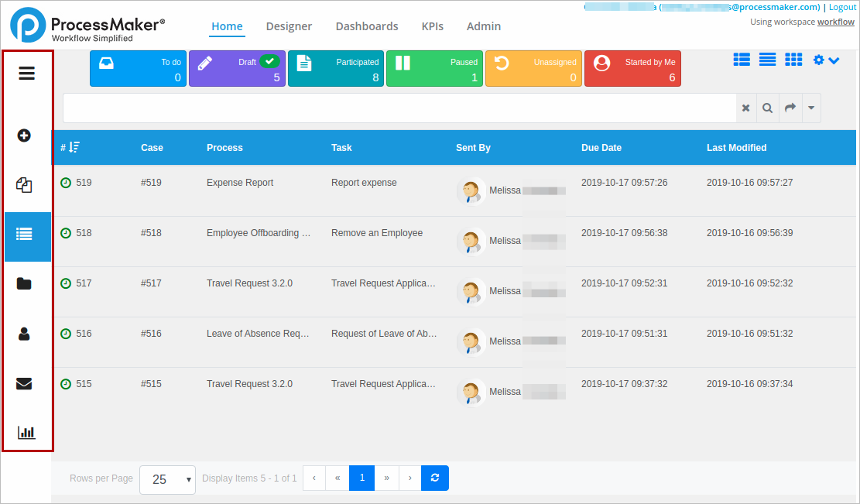Open the folder icon in sidebar
860x504 pixels.
24,284
